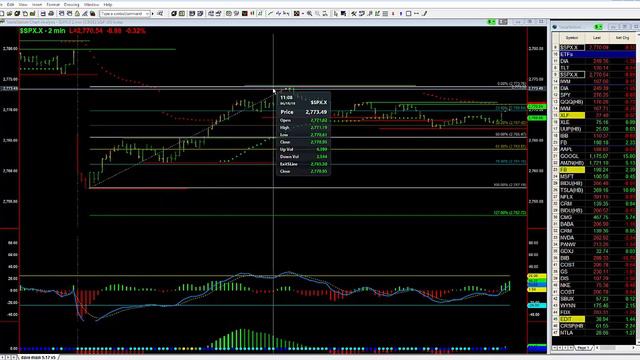The image size is (640, 360).
Task: Select the AAPL row in watchlist
Action: (x=595, y=149)
